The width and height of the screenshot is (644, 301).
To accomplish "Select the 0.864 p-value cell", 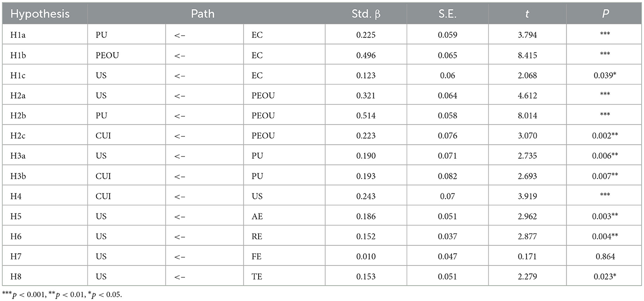I will pos(604,256).
